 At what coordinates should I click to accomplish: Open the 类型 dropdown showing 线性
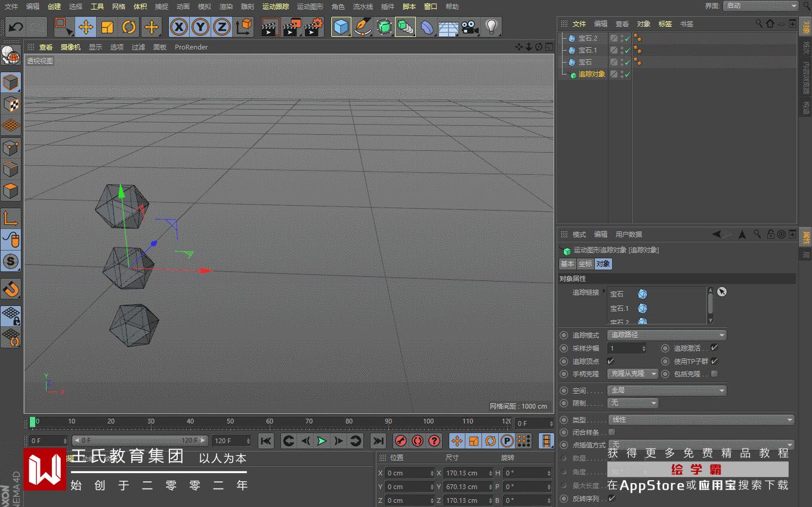pyautogui.click(x=701, y=420)
